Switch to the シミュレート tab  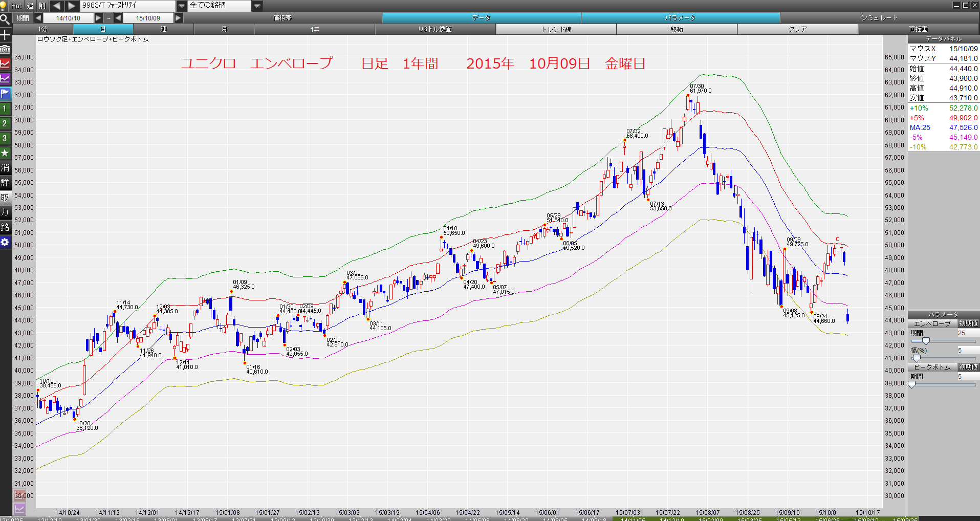tap(879, 18)
